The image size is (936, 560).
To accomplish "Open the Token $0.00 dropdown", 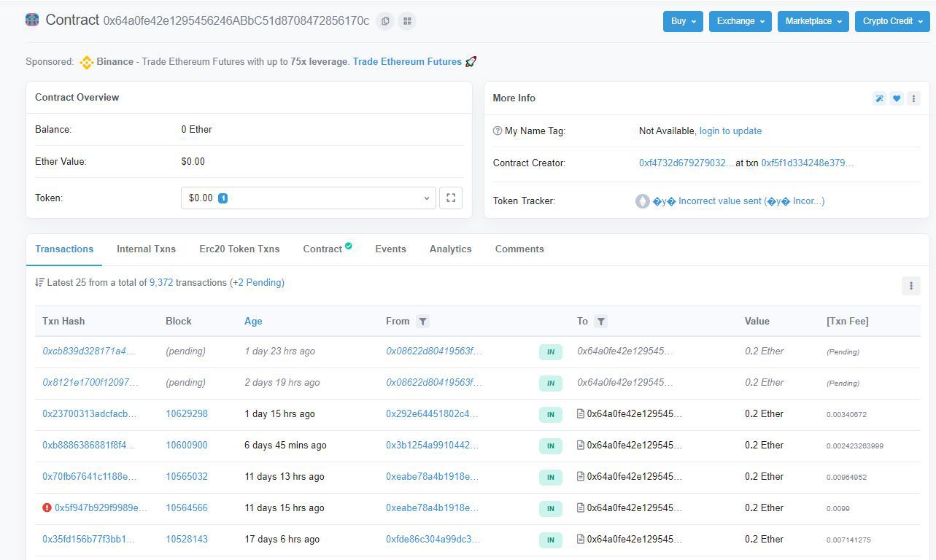I will (x=308, y=198).
